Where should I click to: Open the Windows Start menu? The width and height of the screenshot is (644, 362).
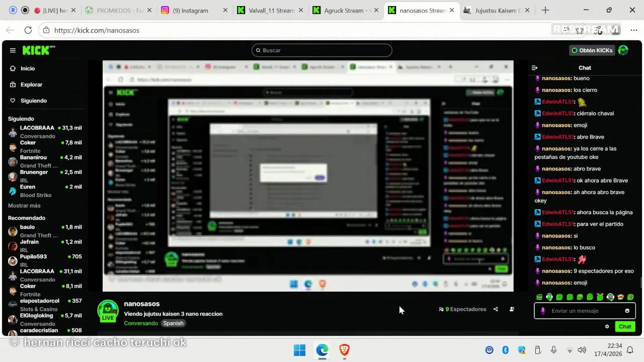coord(299,350)
